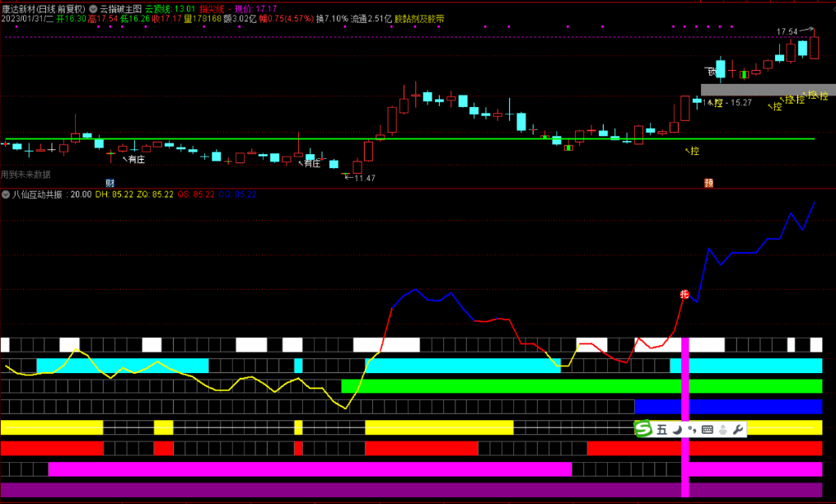Toggle Chinese punctuation on the IME bar
This screenshot has width=836, height=504.
[x=692, y=429]
